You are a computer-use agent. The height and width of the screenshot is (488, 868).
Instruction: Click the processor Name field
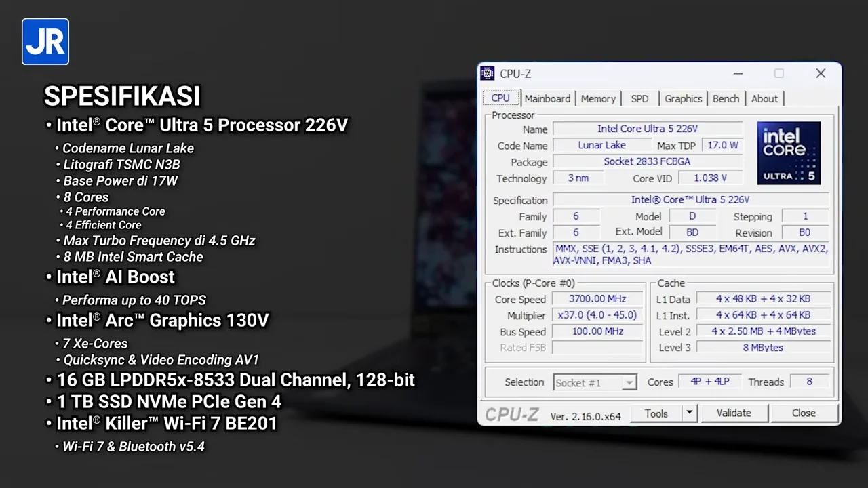coord(647,129)
